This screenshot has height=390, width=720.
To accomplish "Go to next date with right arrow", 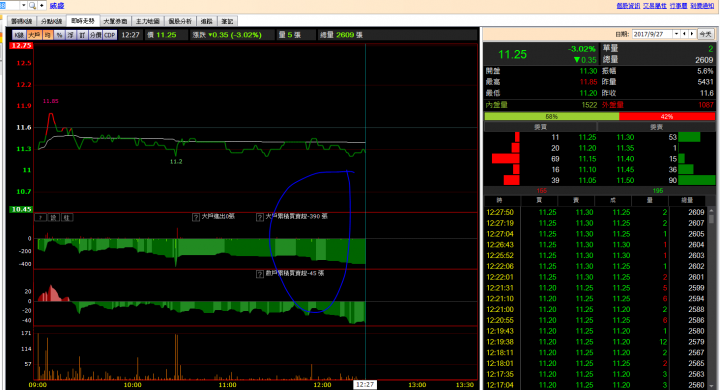I will pyautogui.click(x=692, y=34).
